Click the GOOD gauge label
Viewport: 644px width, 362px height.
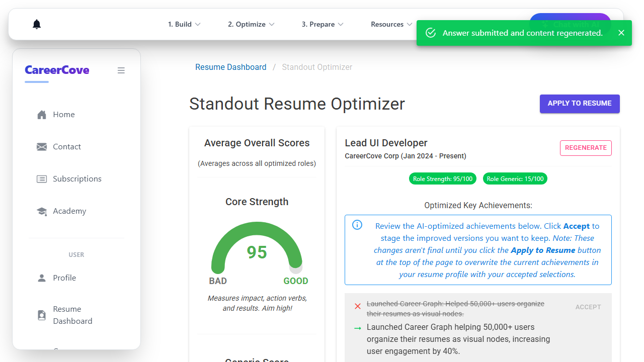tap(296, 281)
